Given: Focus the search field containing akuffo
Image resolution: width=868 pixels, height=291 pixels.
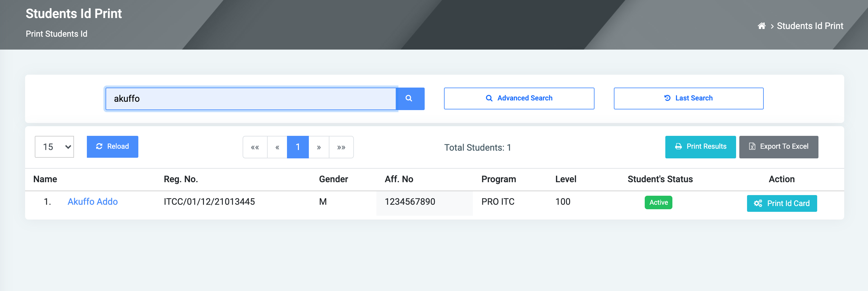Looking at the screenshot, I should (250, 99).
